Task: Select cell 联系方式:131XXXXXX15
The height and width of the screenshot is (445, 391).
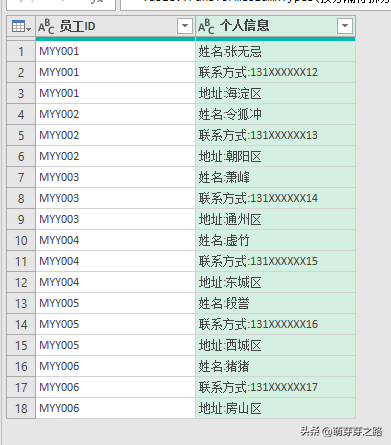Action: 275,261
